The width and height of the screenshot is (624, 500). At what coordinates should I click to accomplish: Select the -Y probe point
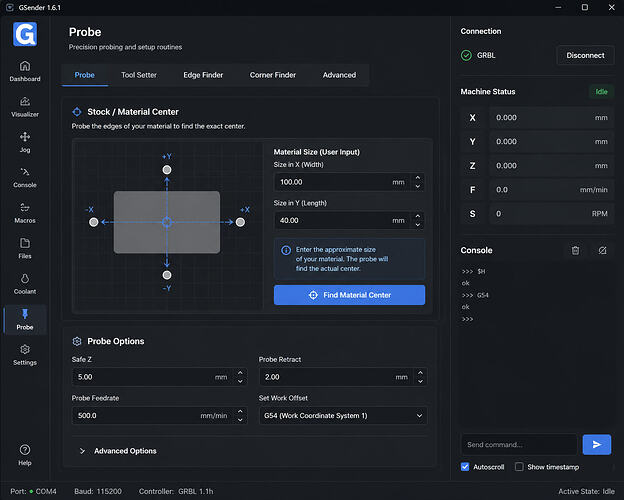click(167, 275)
